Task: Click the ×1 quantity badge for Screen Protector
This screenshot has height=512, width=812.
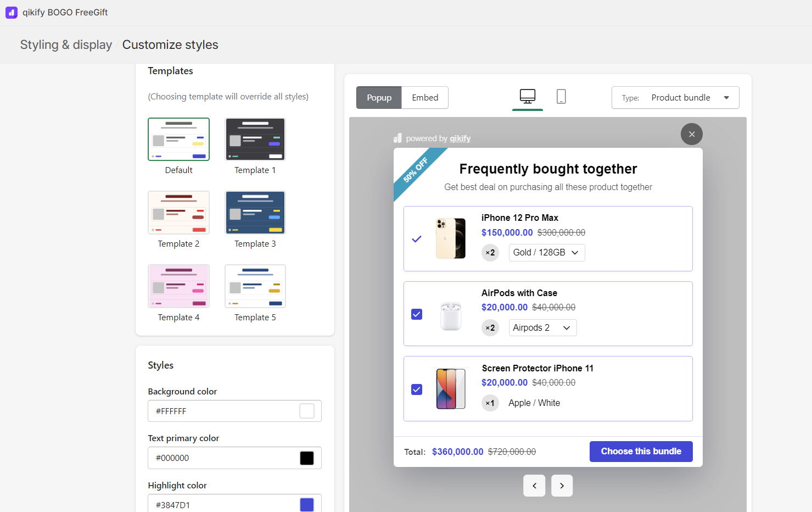Action: pyautogui.click(x=490, y=403)
